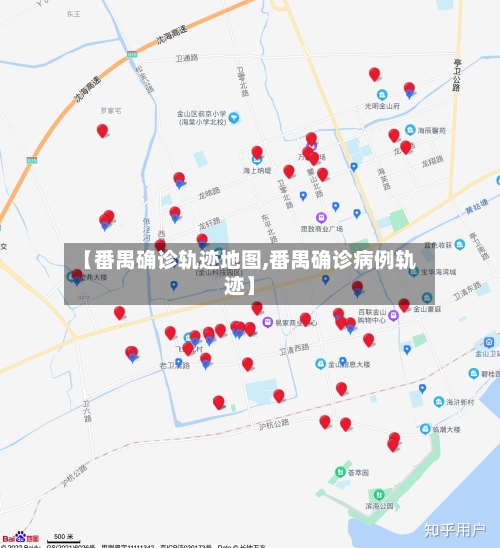Click the 海浒新村 label text
This screenshot has height=548, width=500.
(x=460, y=402)
